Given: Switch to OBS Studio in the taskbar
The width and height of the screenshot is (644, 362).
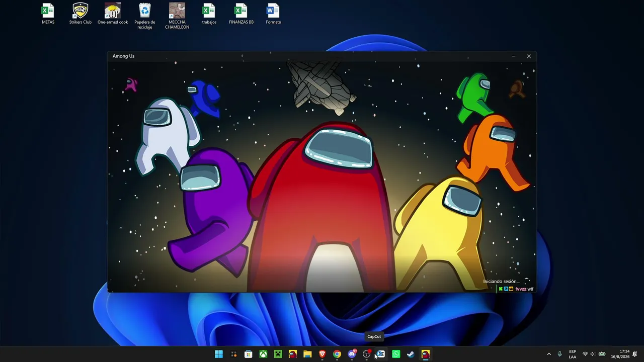Looking at the screenshot, I should pyautogui.click(x=367, y=354).
